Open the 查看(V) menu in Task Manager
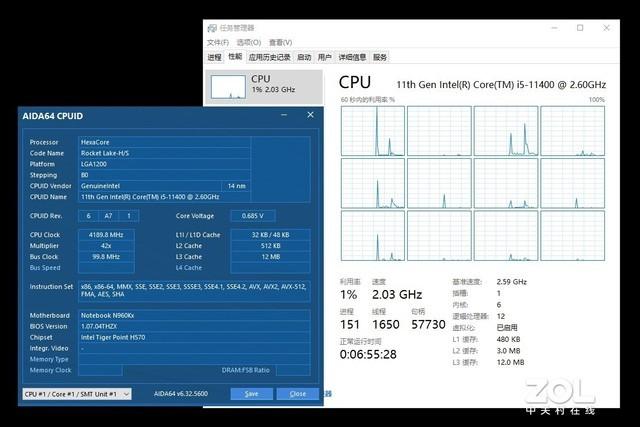Screen dimensions: 640x427 pos(280,42)
